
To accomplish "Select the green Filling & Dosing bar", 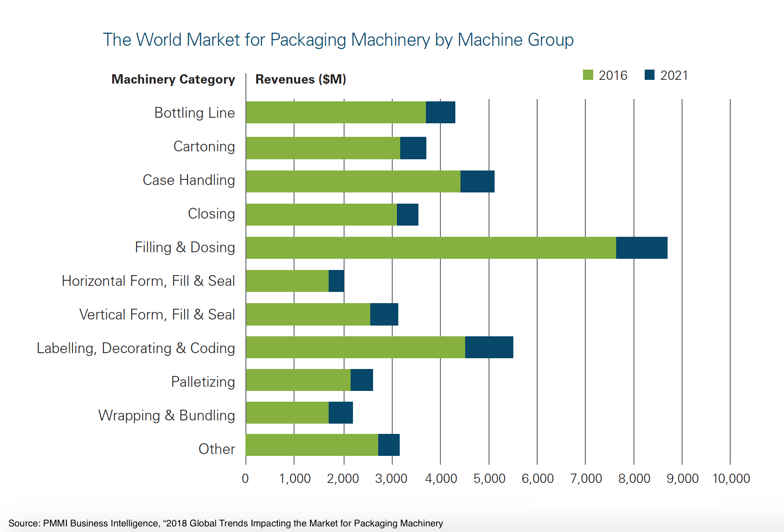I will 431,248.
